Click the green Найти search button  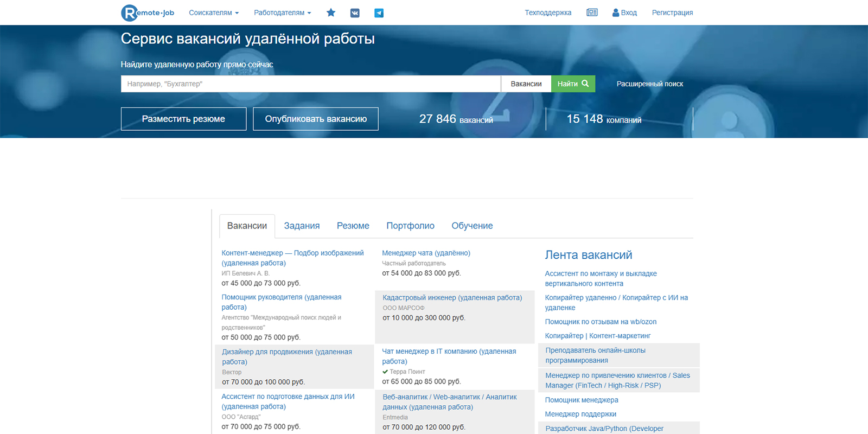click(x=573, y=84)
